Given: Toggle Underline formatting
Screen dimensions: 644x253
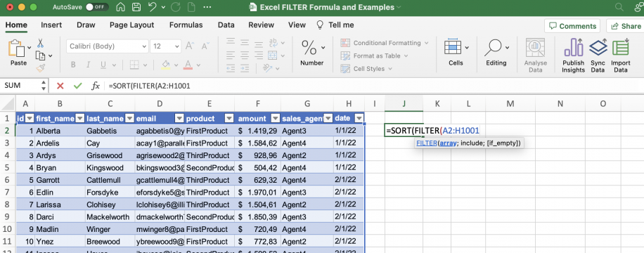Looking at the screenshot, I should (x=103, y=65).
